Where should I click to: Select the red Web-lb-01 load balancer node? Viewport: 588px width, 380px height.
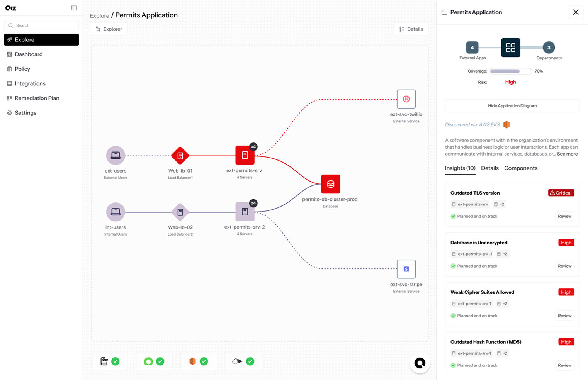[x=180, y=156]
